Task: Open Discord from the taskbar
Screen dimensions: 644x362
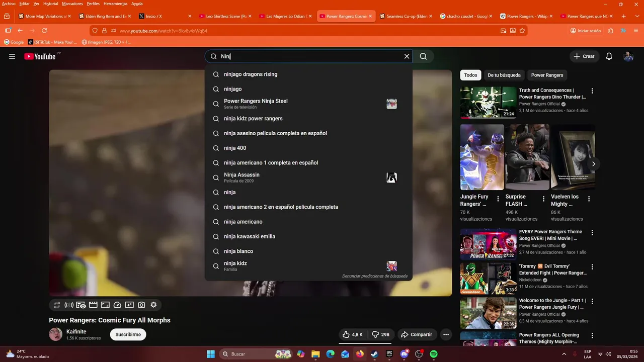Action: 404,354
